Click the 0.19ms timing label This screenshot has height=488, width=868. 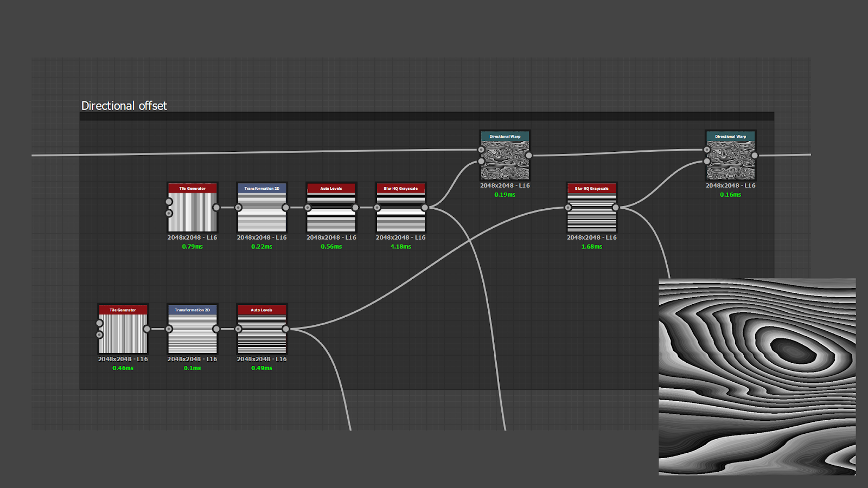tap(505, 195)
